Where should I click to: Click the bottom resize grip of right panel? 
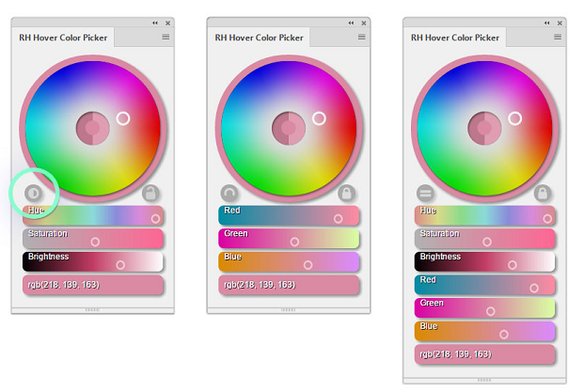(484, 380)
